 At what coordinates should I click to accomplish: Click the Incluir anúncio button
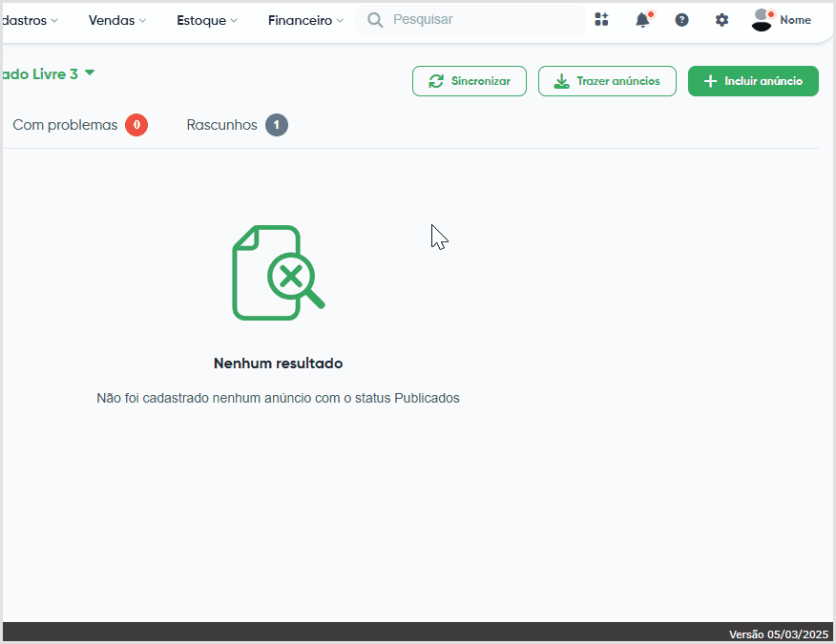[x=753, y=81]
